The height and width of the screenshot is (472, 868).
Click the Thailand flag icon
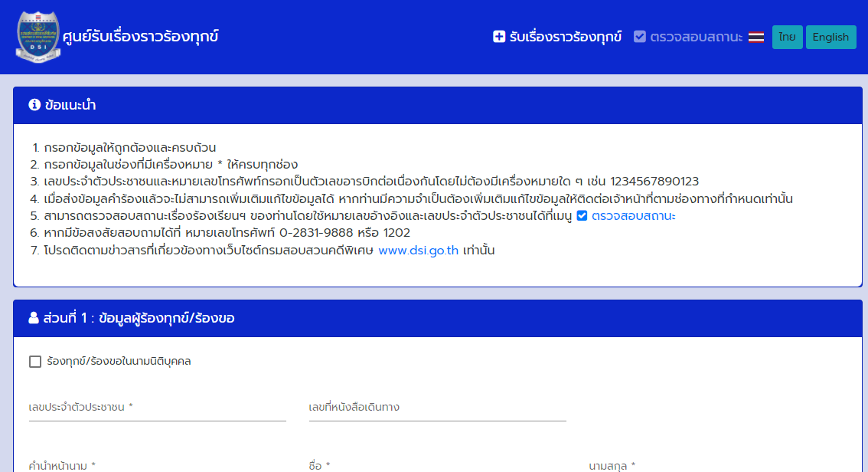point(756,37)
